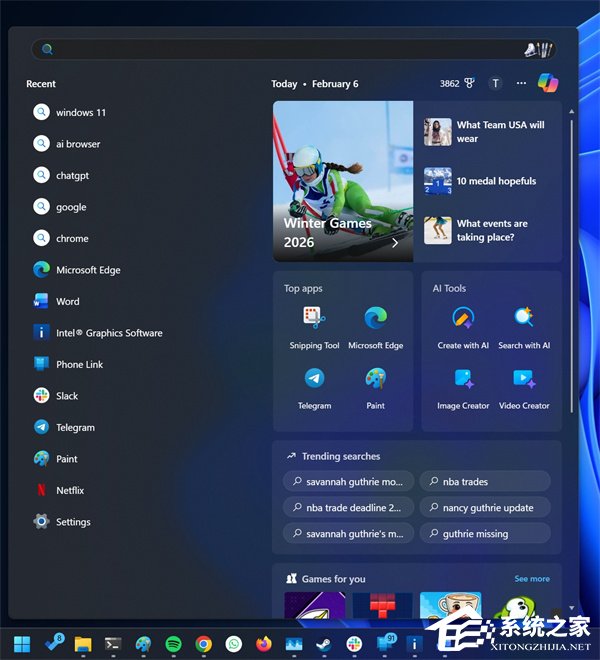The height and width of the screenshot is (660, 600).
Task: Click the 'Trending searches' heading
Action: coord(341,456)
